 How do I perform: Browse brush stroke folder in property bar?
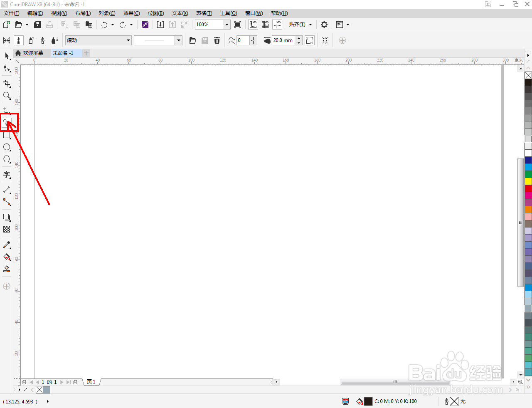(192, 40)
